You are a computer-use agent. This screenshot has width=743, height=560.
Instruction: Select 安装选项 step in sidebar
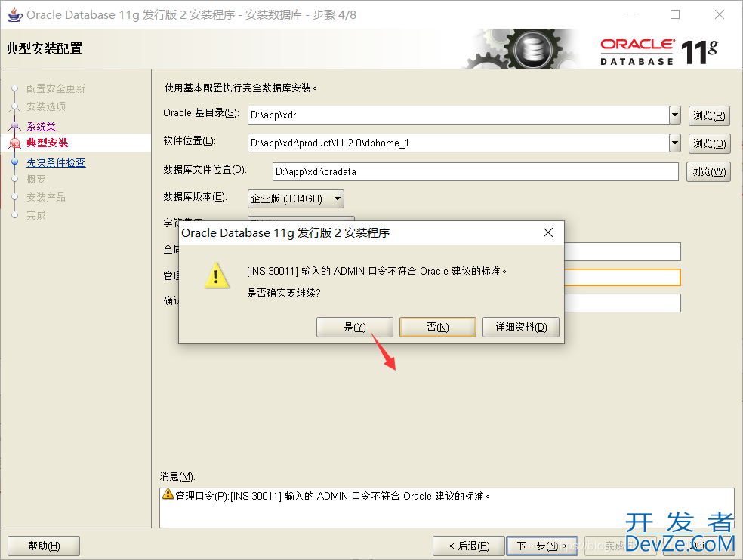coord(46,106)
